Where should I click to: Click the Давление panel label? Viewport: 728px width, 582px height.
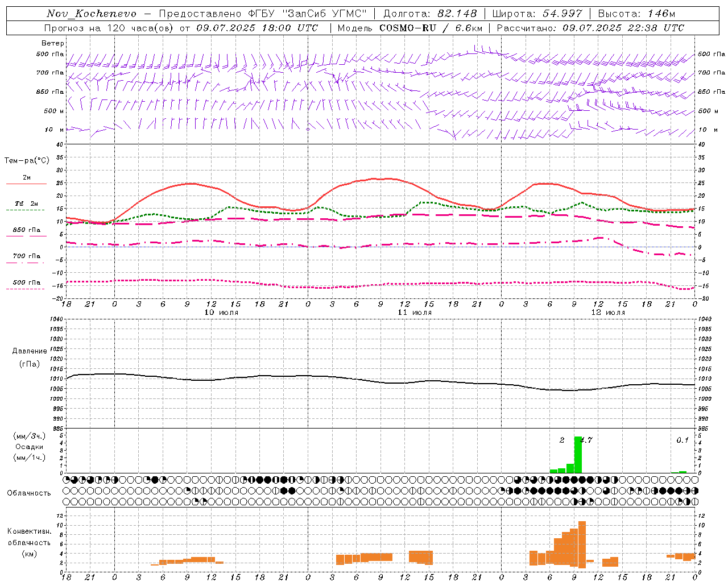[x=30, y=351]
